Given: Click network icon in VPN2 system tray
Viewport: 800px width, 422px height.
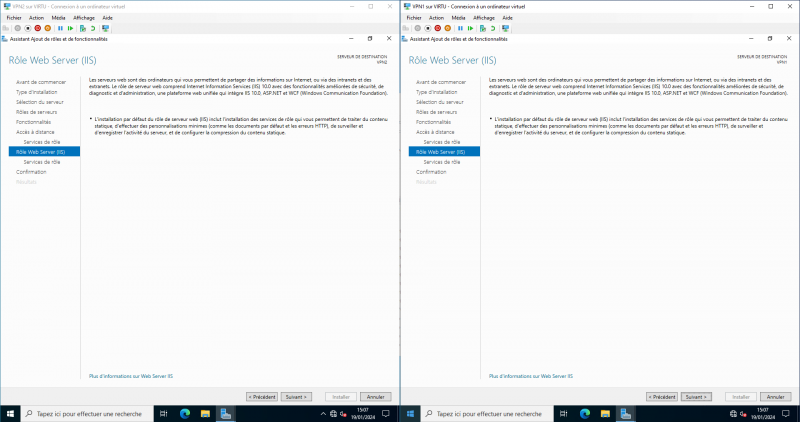Looking at the screenshot, I should tap(333, 414).
